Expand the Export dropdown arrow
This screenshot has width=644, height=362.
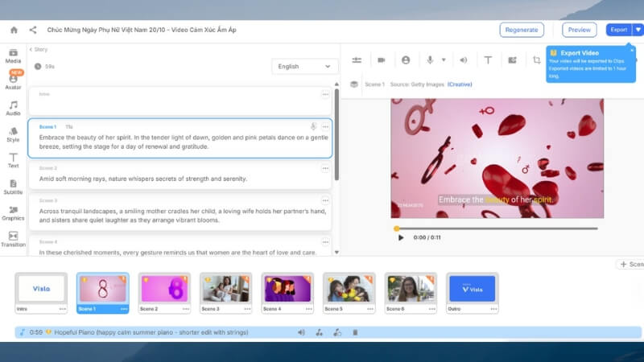coord(638,30)
